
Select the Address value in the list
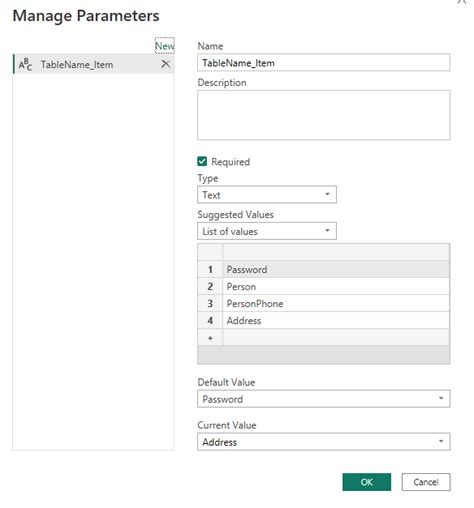[x=336, y=320]
